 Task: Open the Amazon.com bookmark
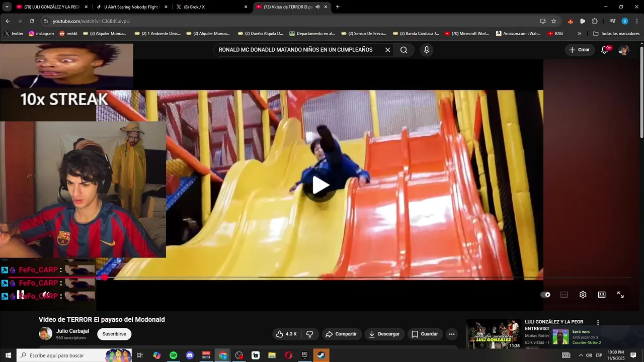click(x=518, y=34)
